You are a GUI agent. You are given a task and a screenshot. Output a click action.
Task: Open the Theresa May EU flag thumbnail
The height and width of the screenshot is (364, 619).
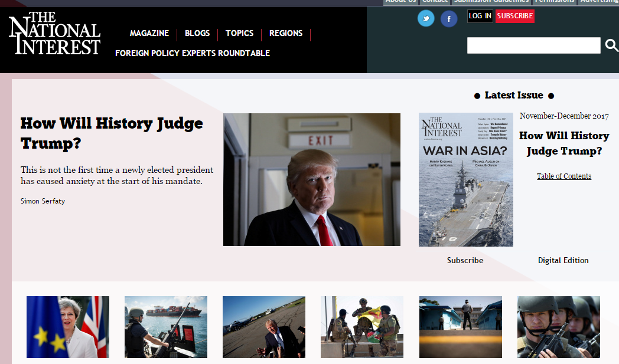[68, 327]
